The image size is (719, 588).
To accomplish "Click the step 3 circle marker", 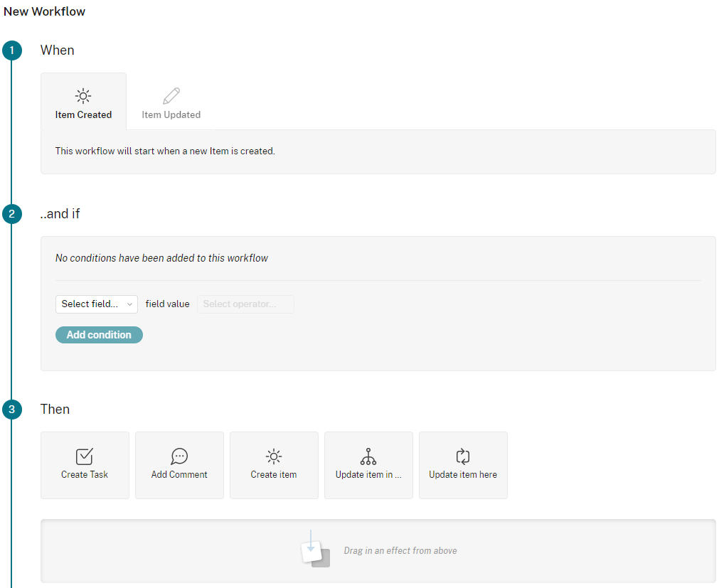I will pyautogui.click(x=12, y=410).
